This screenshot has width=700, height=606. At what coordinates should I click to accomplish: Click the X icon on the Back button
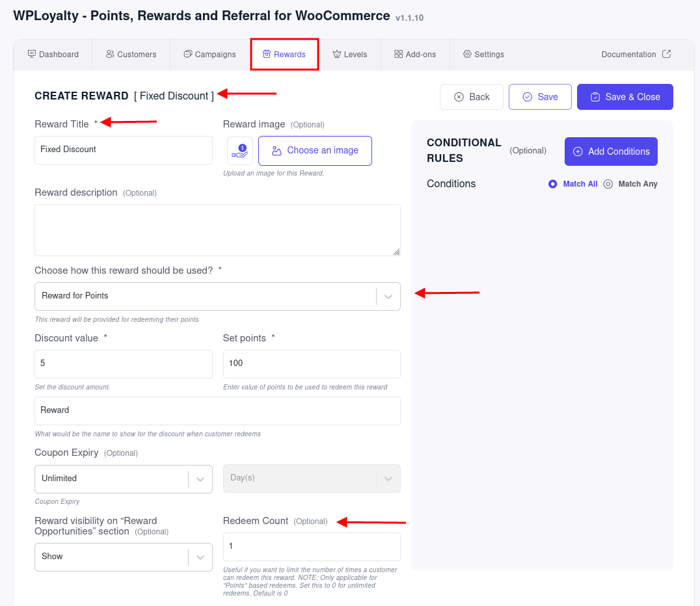[459, 97]
